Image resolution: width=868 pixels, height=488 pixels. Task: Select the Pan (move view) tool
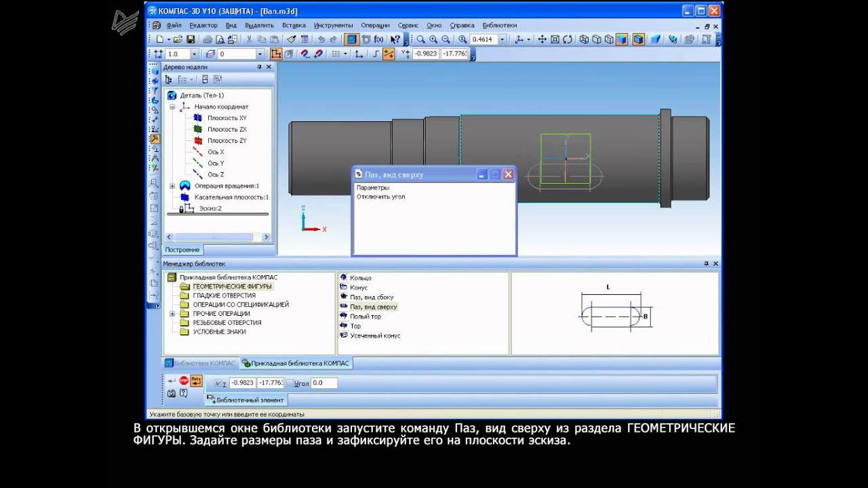click(542, 39)
